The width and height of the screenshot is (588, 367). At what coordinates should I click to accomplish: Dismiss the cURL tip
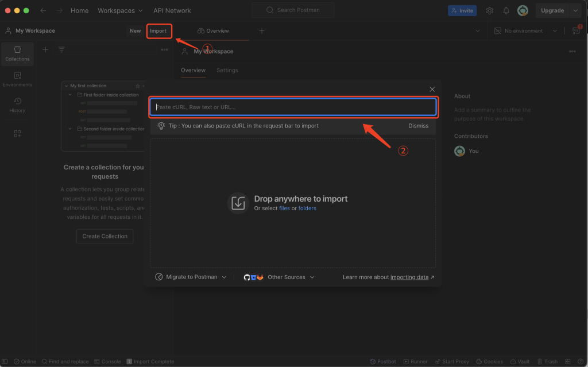tap(418, 126)
